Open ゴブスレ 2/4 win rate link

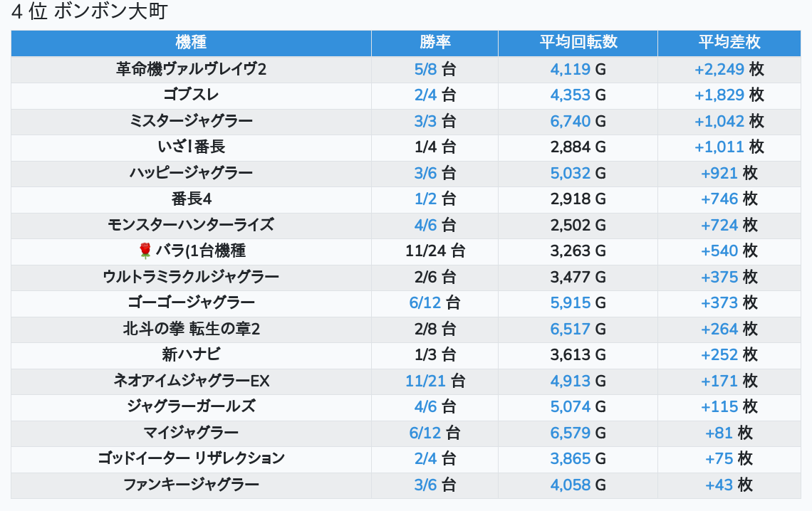[x=425, y=95]
